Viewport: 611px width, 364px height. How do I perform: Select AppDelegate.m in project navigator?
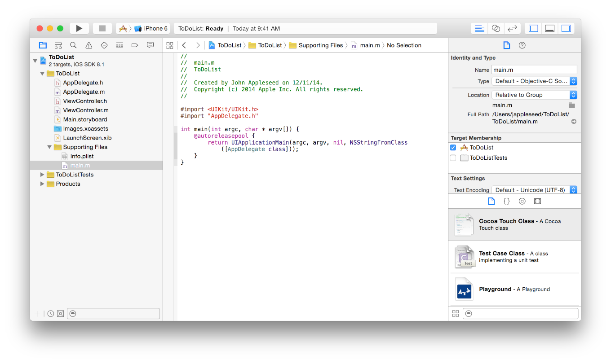[x=84, y=92]
